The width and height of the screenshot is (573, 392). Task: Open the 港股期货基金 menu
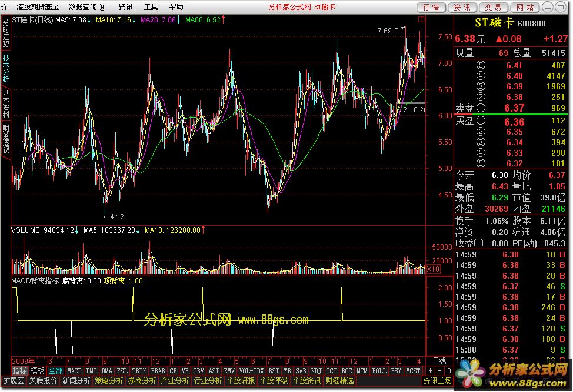click(38, 7)
